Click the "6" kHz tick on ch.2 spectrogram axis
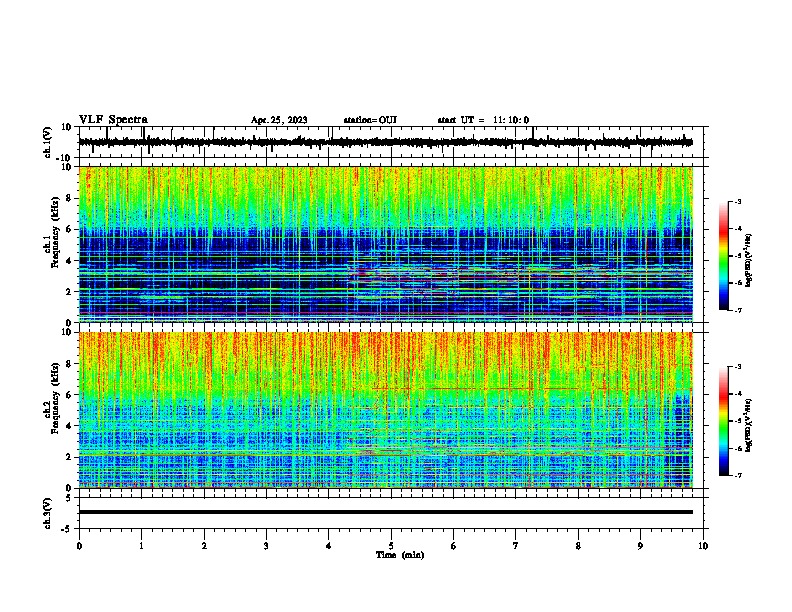792x612 pixels. point(69,395)
